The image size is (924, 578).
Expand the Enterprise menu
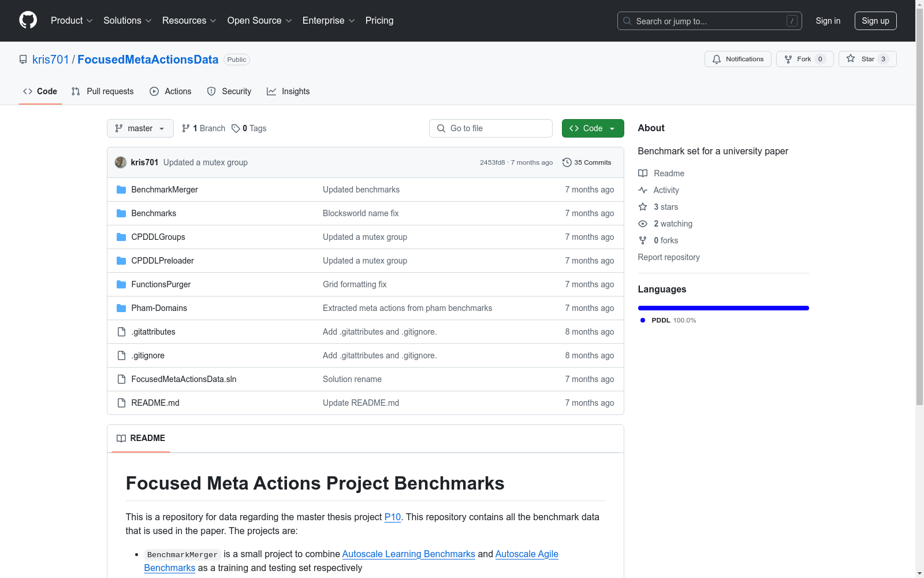tap(329, 20)
